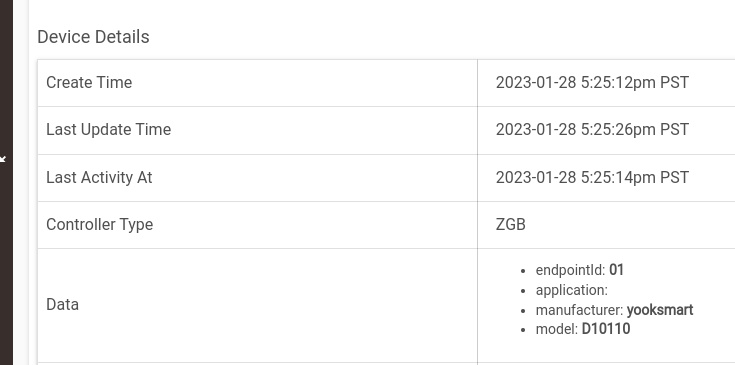The height and width of the screenshot is (365, 735).
Task: Click the manufacturer field label
Action: pos(579,310)
